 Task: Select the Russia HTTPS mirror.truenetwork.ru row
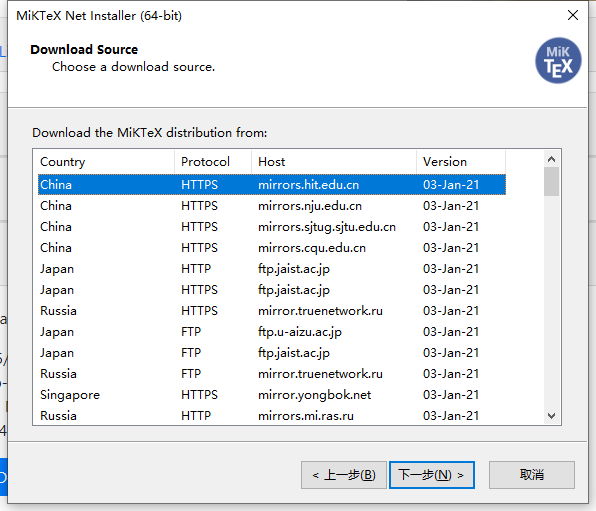[272, 311]
